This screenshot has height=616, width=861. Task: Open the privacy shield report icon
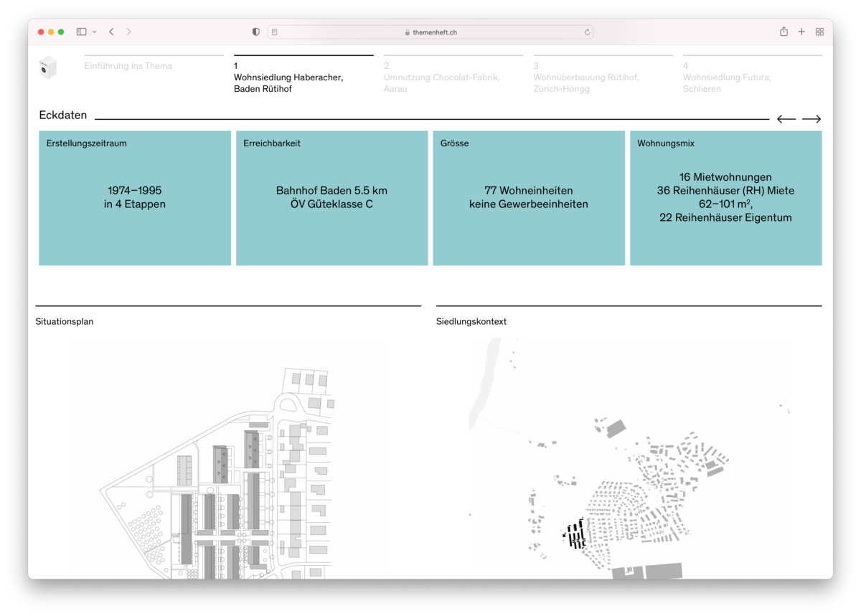(x=256, y=32)
